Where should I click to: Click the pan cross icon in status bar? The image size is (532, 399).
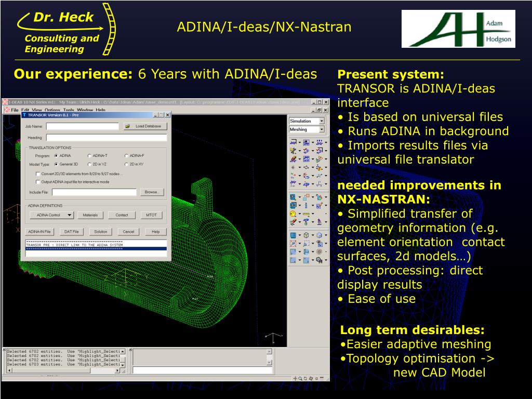point(295,378)
